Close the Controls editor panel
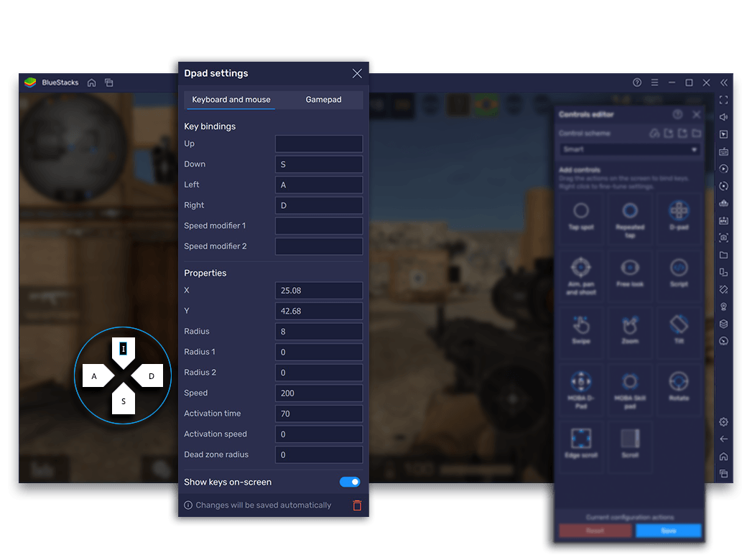 pos(697,115)
